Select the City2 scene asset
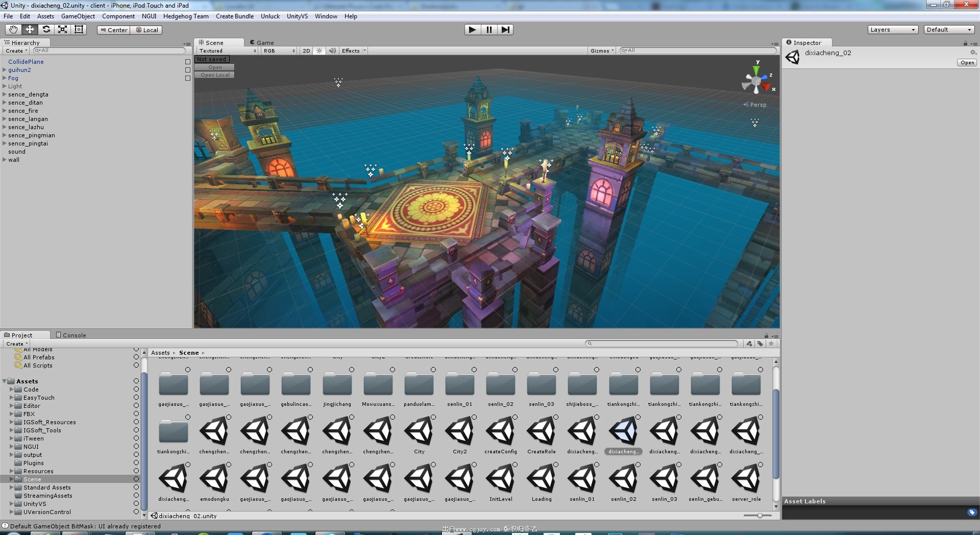 coord(460,435)
